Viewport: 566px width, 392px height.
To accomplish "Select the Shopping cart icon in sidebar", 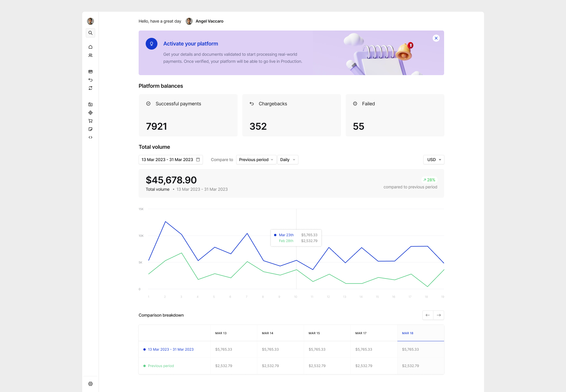I will point(90,121).
